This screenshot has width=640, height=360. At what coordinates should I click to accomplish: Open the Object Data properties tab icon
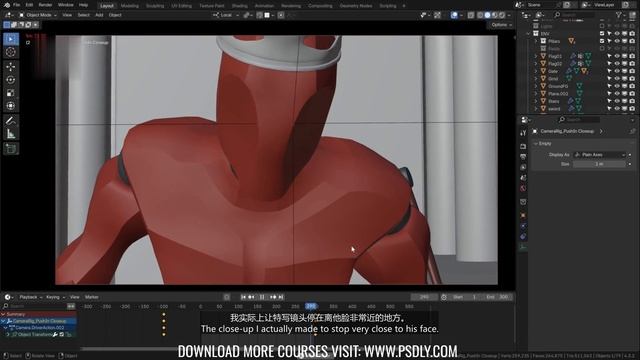tap(523, 247)
